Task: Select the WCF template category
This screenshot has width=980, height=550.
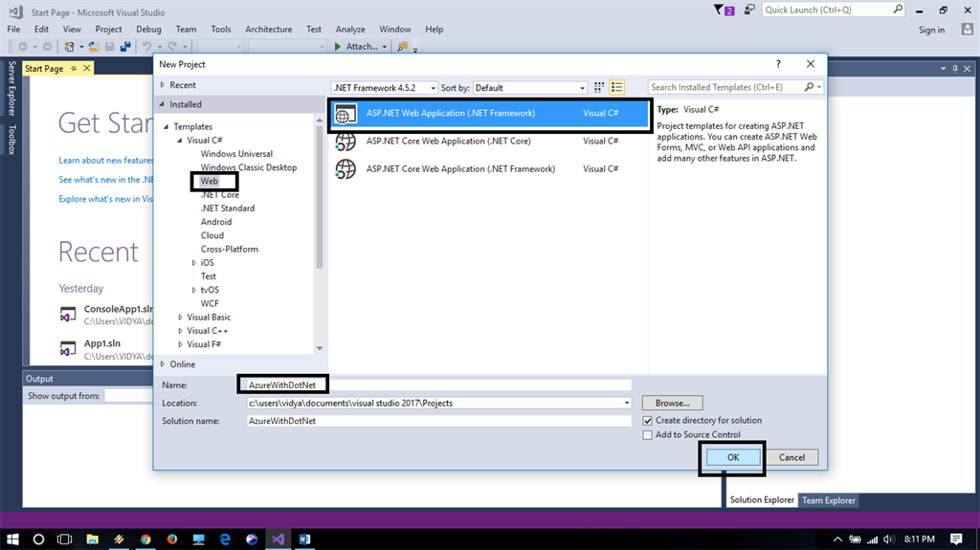Action: point(210,304)
